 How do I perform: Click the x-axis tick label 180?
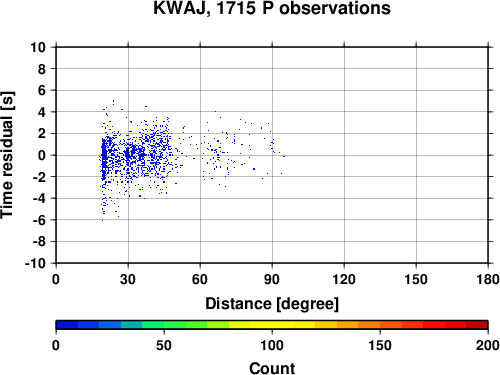(x=488, y=279)
